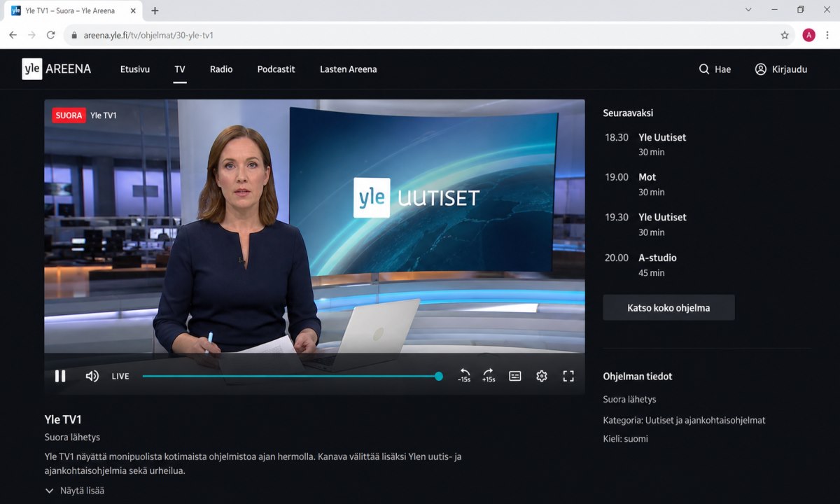Bookmark this page with star icon

click(x=785, y=35)
